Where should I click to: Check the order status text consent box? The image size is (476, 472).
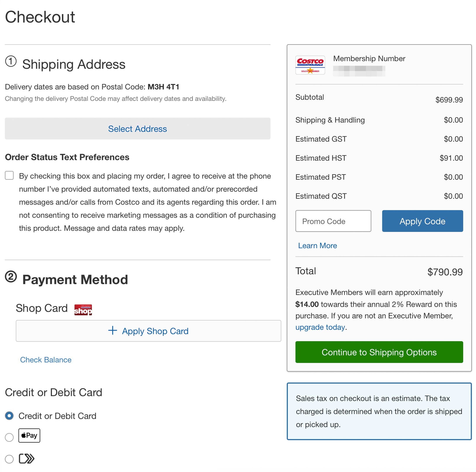click(9, 175)
